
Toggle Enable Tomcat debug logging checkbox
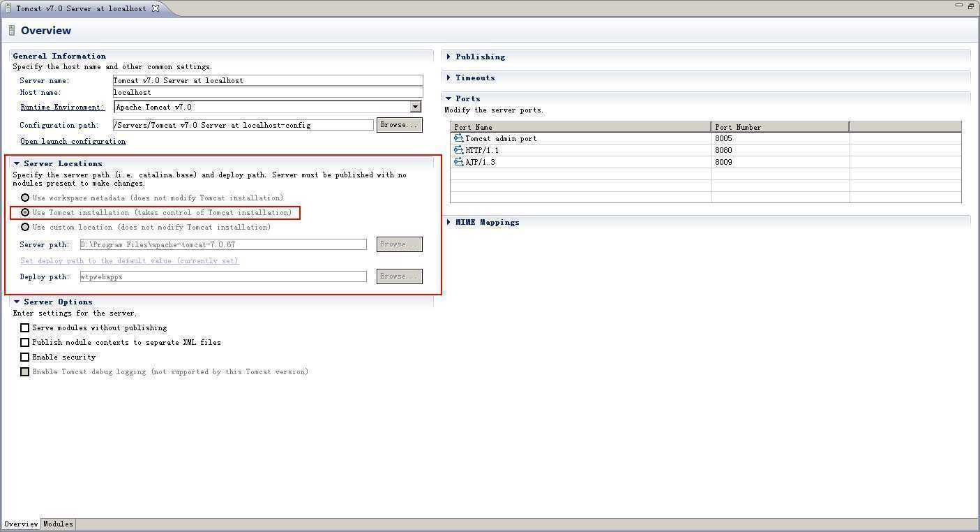(25, 371)
